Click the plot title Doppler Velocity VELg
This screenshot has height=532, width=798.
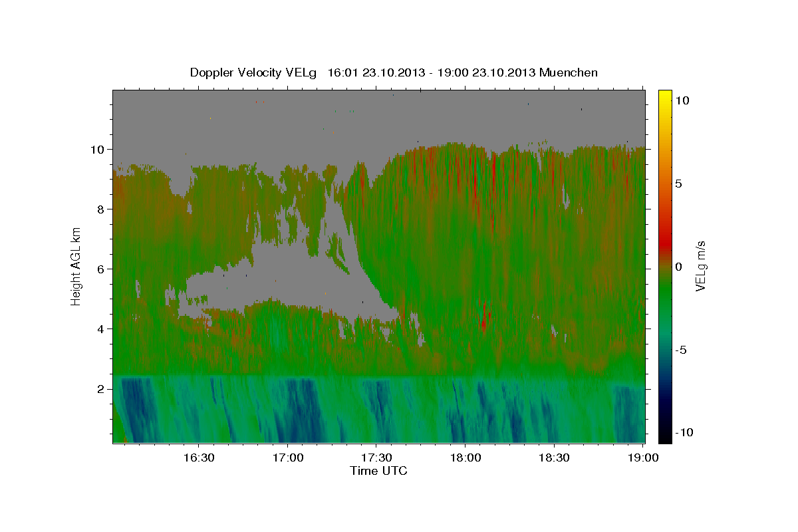tap(394, 72)
